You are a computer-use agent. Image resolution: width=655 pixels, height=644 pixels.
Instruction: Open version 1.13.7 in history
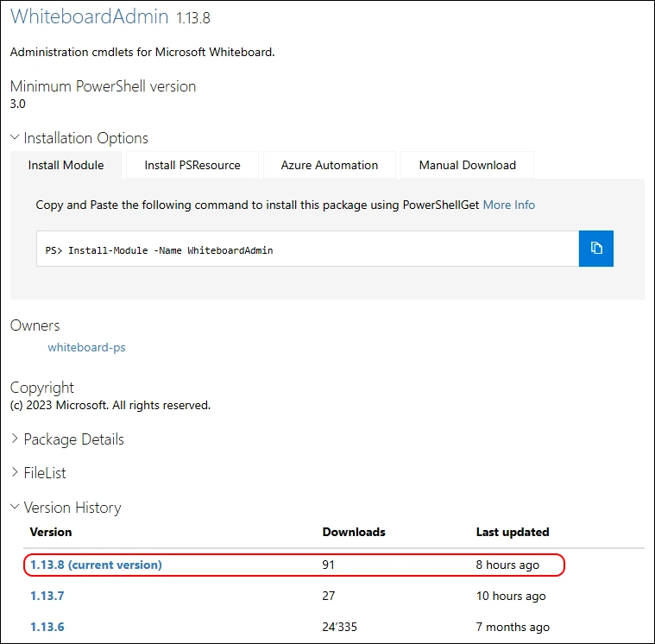coord(47,596)
